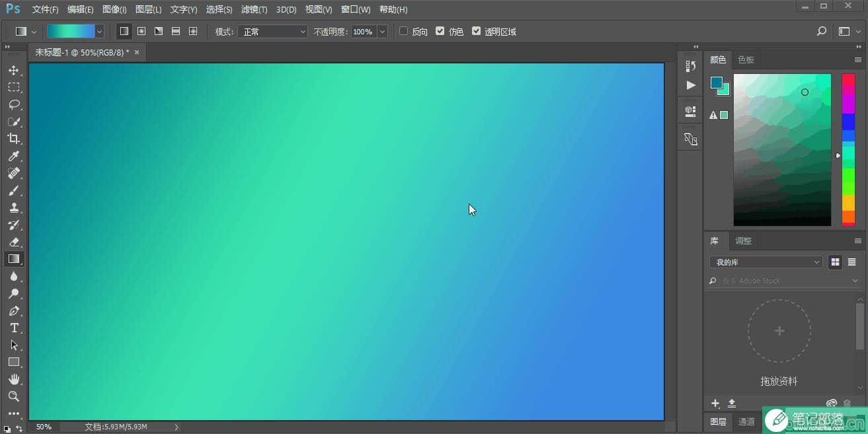Toggle the 透明区域 checkbox
This screenshot has width=868, height=434.
pos(476,31)
